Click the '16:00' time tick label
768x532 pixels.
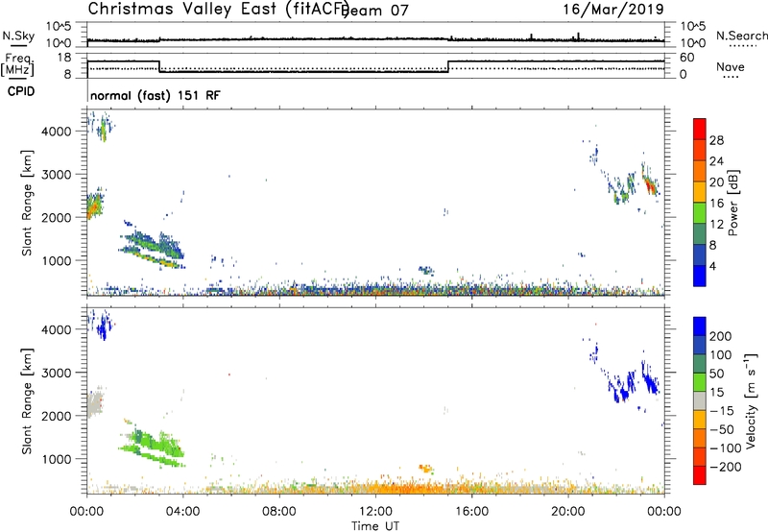pos(471,512)
